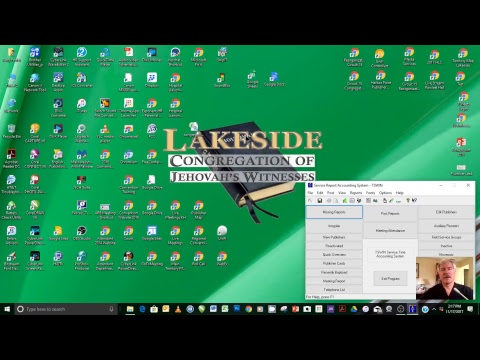Screen dimensions: 480x360
Task: Click the Missing Reports button
Action: [x=334, y=212]
